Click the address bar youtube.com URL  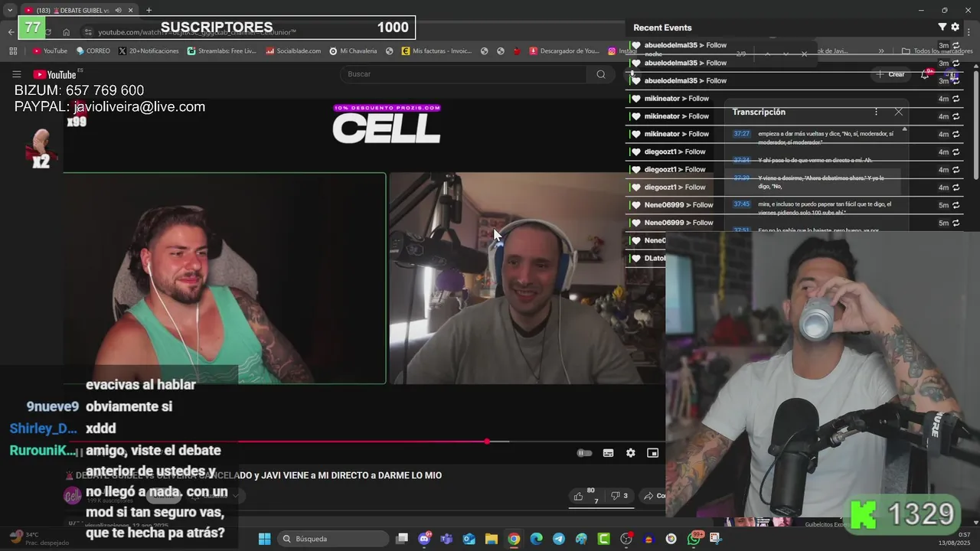point(198,32)
